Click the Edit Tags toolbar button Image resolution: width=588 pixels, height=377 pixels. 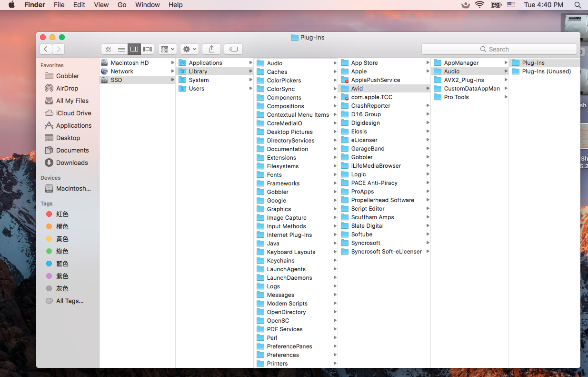[233, 49]
